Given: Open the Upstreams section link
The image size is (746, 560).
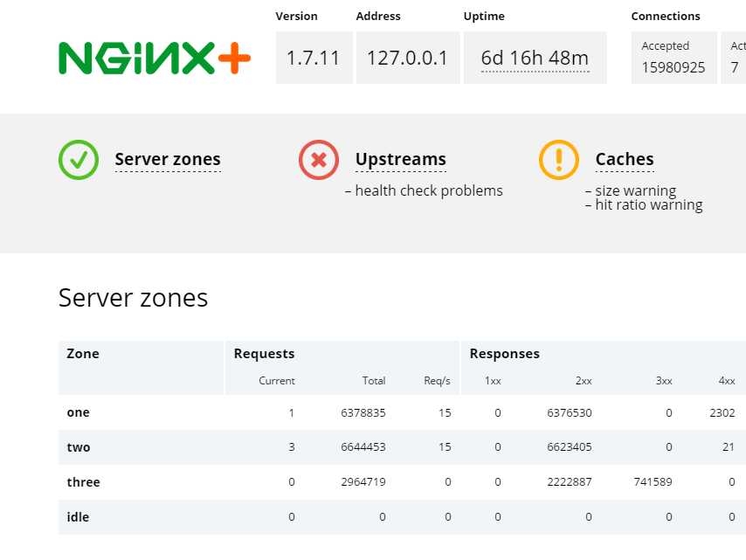Looking at the screenshot, I should 400,159.
